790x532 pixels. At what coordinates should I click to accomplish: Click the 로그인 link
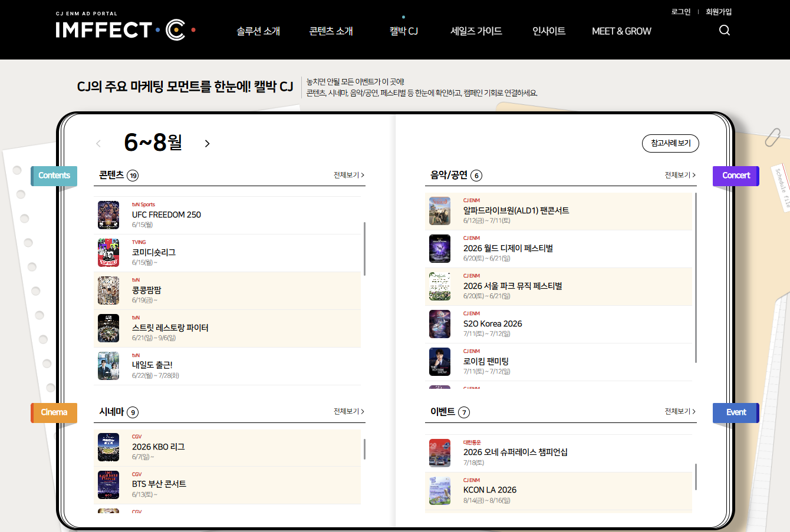click(x=681, y=12)
